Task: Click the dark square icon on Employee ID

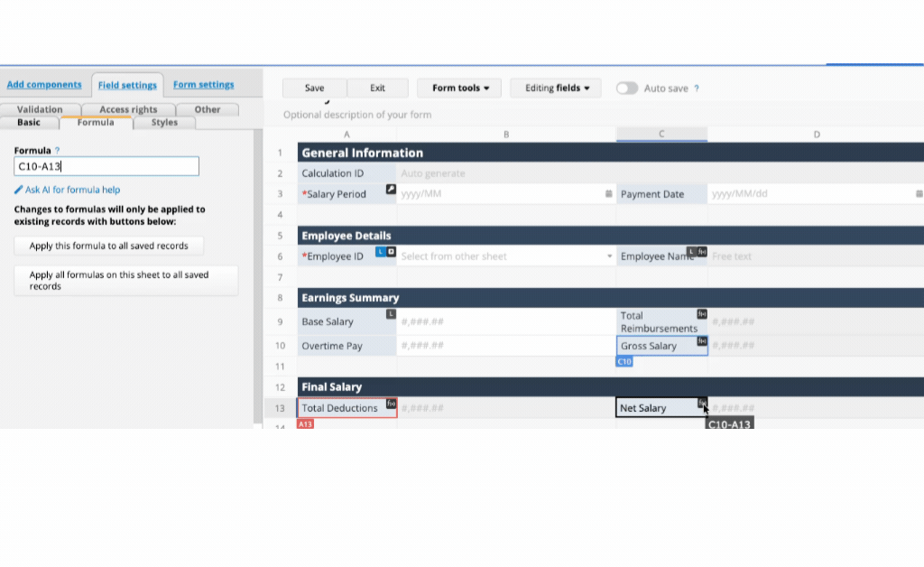Action: [391, 252]
